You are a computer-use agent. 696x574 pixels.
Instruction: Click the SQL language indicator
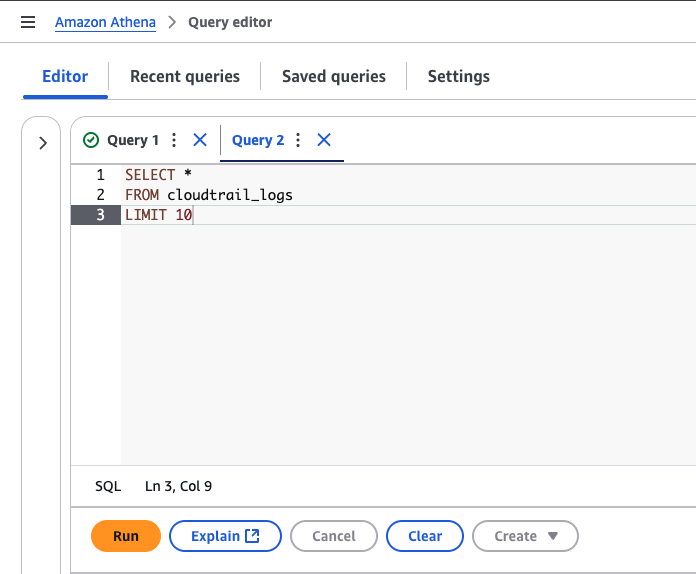(108, 486)
